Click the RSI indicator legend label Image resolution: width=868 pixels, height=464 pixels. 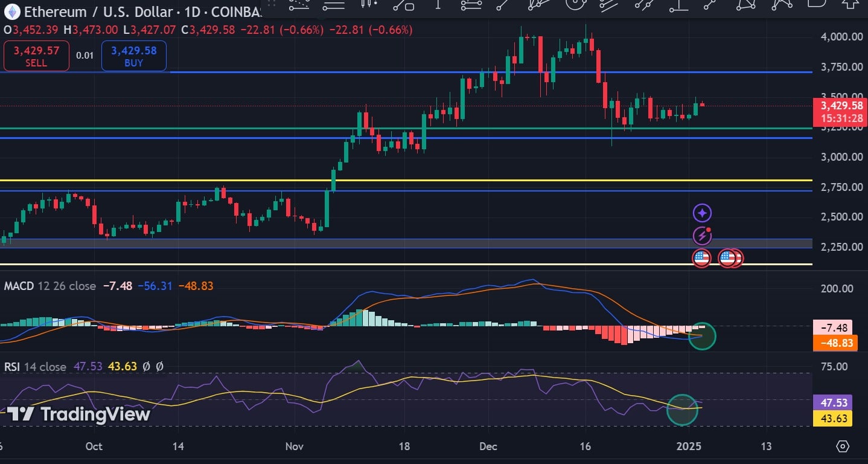(13, 366)
